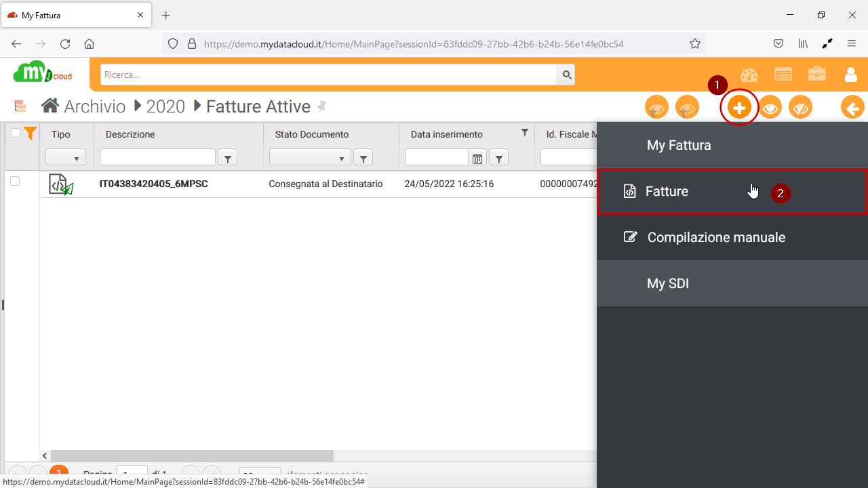Reload the browser page
Viewport: 868px width, 488px height.
click(65, 44)
